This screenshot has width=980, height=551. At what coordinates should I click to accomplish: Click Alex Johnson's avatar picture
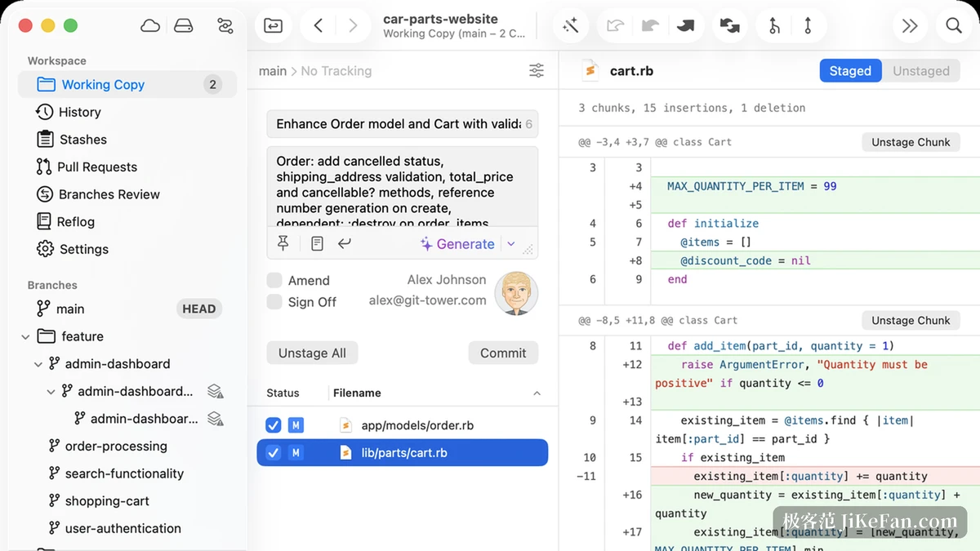[x=516, y=293]
